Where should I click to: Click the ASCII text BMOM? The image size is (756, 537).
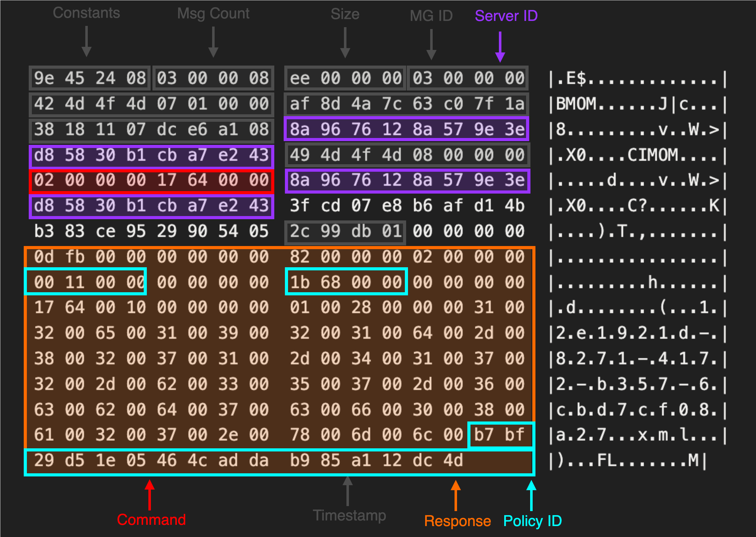[x=576, y=104]
